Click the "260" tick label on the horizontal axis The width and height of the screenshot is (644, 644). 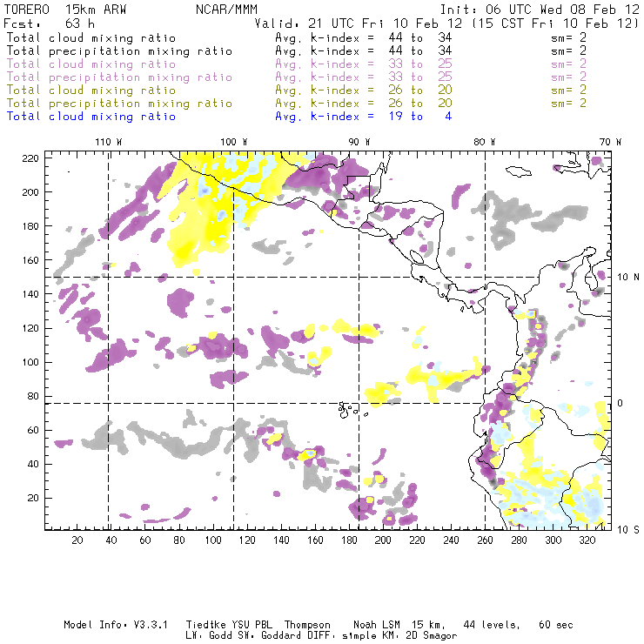[x=485, y=540]
